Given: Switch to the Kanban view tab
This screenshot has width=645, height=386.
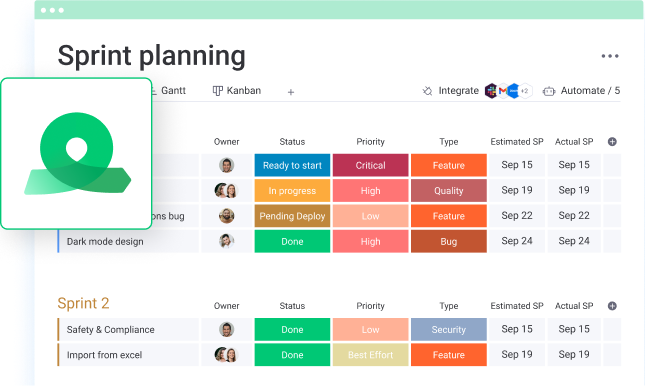Looking at the screenshot, I should (x=237, y=91).
